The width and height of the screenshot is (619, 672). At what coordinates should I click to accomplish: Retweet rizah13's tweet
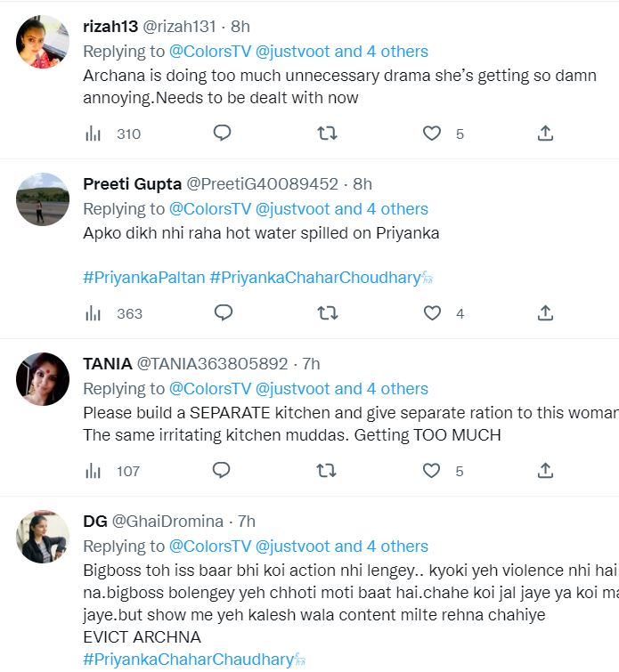tap(327, 134)
